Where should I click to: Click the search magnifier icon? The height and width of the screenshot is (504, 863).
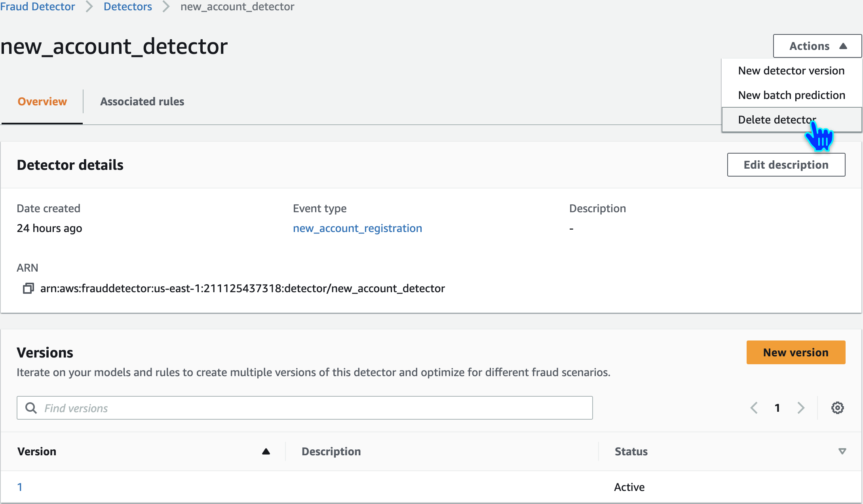[31, 408]
